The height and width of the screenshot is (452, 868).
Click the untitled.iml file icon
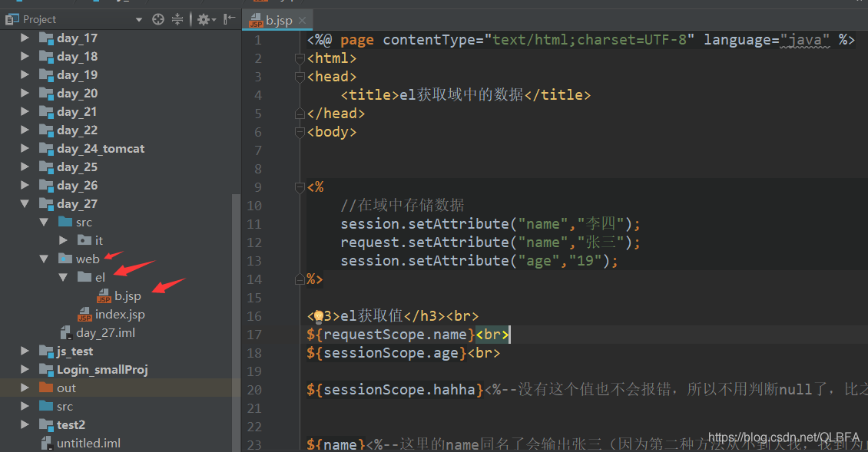(47, 443)
